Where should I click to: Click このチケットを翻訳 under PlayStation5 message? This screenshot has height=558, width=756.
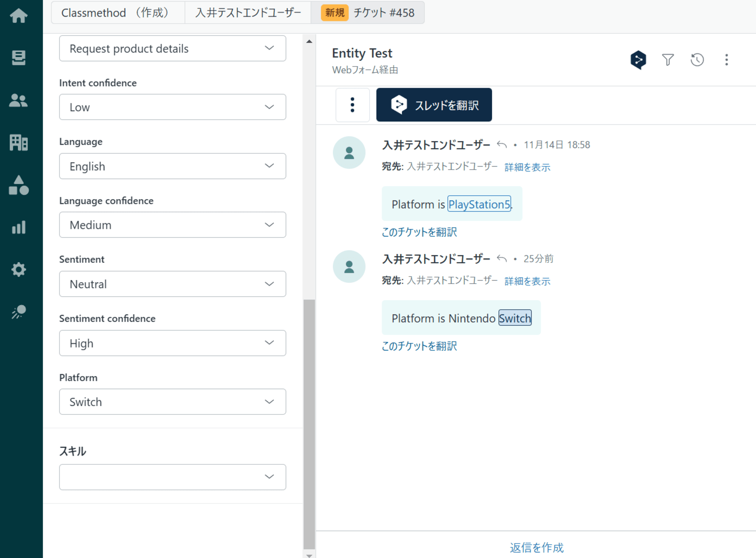click(419, 232)
